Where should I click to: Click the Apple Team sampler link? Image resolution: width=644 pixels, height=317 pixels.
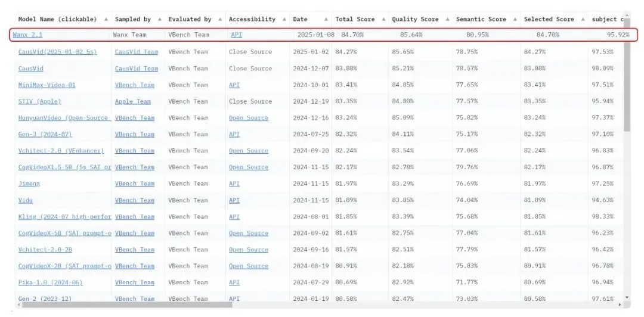click(132, 102)
